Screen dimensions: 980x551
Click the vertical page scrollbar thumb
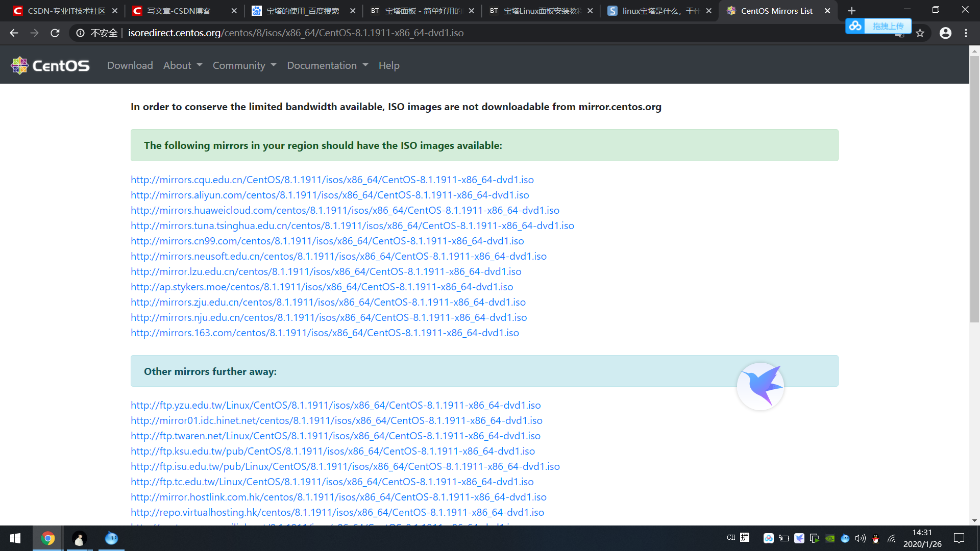tap(974, 189)
